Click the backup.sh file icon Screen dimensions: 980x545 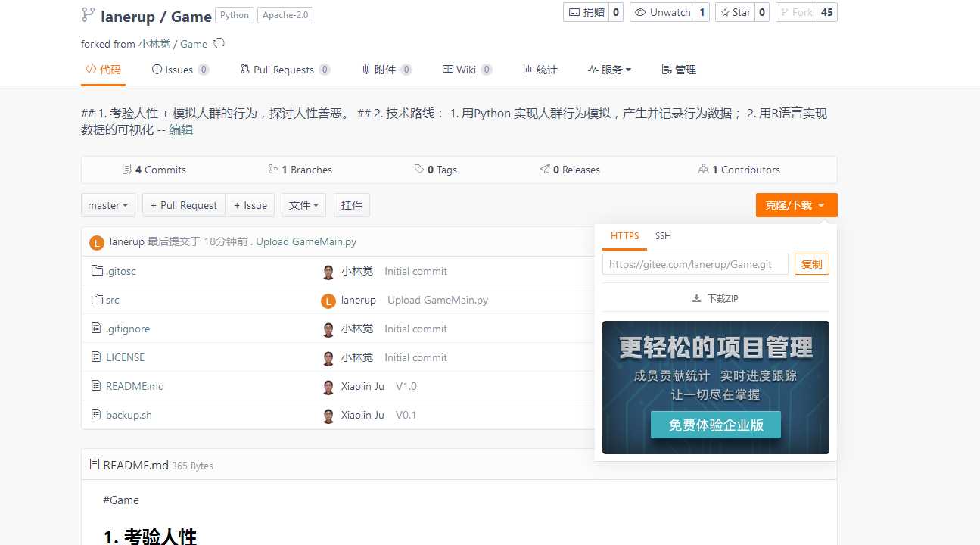96,415
